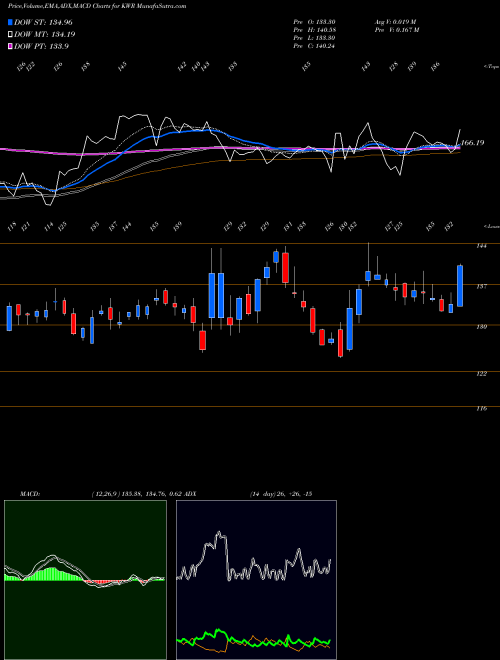Click the 137 price axis label
The width and height of the screenshot is (500, 660).
tap(481, 286)
